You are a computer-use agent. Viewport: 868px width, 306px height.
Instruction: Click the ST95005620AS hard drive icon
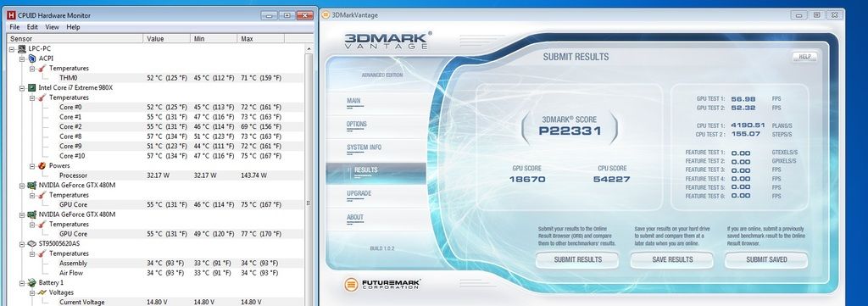click(31, 243)
